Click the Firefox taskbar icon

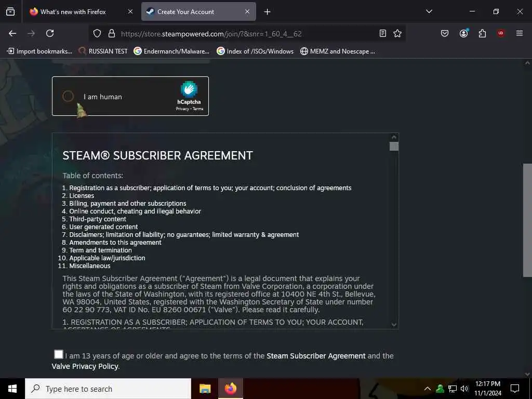coord(231,389)
